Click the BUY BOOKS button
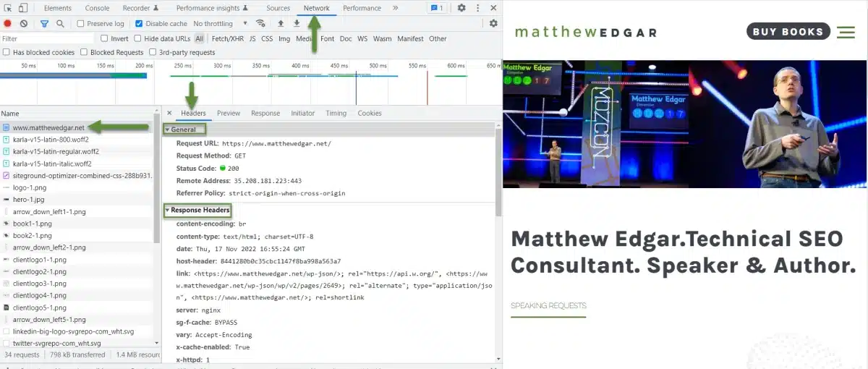This screenshot has height=369, width=868. pos(788,32)
